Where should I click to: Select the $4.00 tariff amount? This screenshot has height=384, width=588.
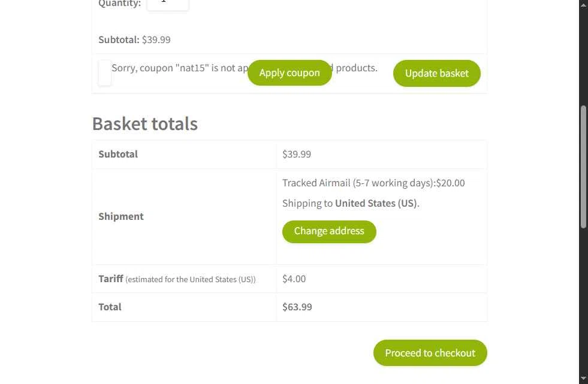click(x=294, y=279)
